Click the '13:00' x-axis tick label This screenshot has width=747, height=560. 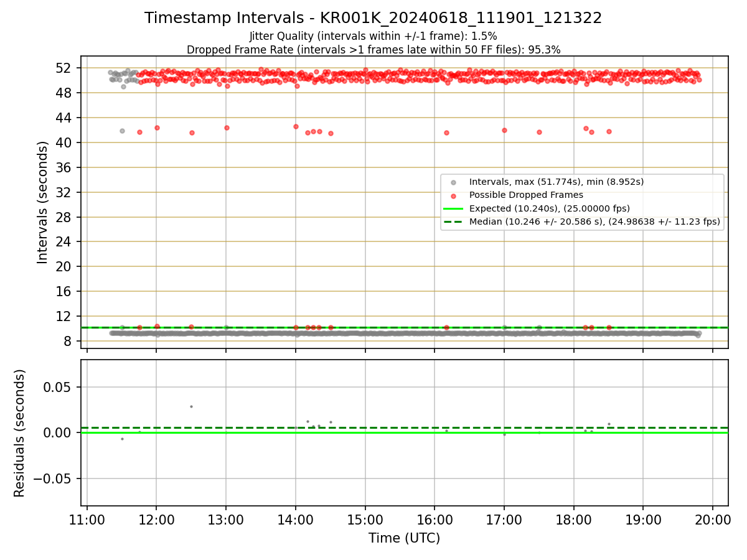click(226, 521)
